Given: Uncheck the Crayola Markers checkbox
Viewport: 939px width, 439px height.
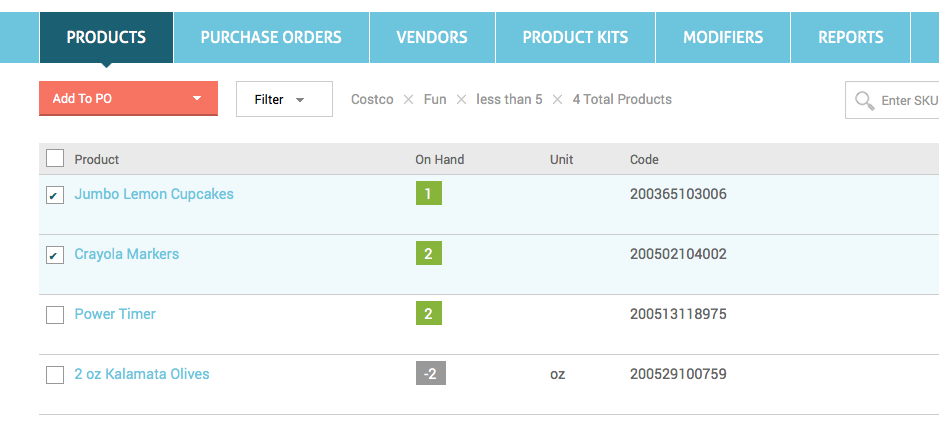Looking at the screenshot, I should [55, 255].
